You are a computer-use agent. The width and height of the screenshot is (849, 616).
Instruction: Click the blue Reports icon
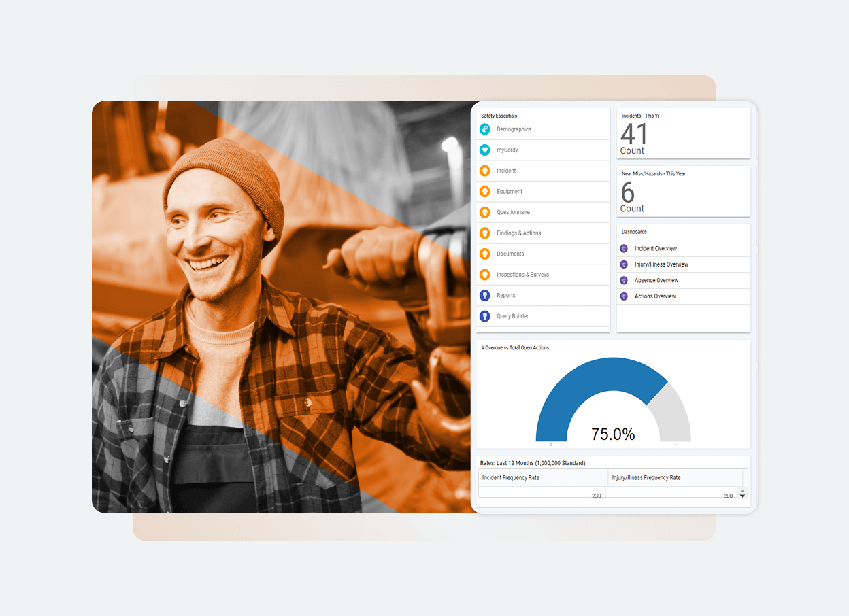484,296
